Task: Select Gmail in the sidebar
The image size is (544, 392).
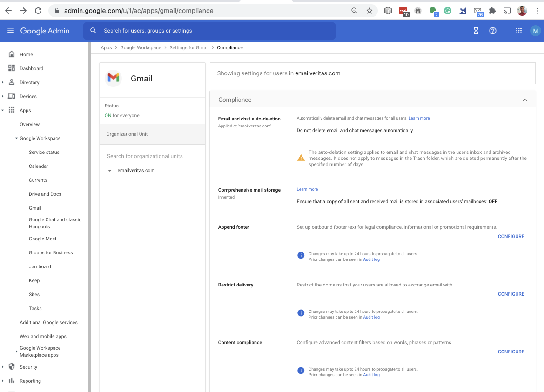Action: coord(35,208)
